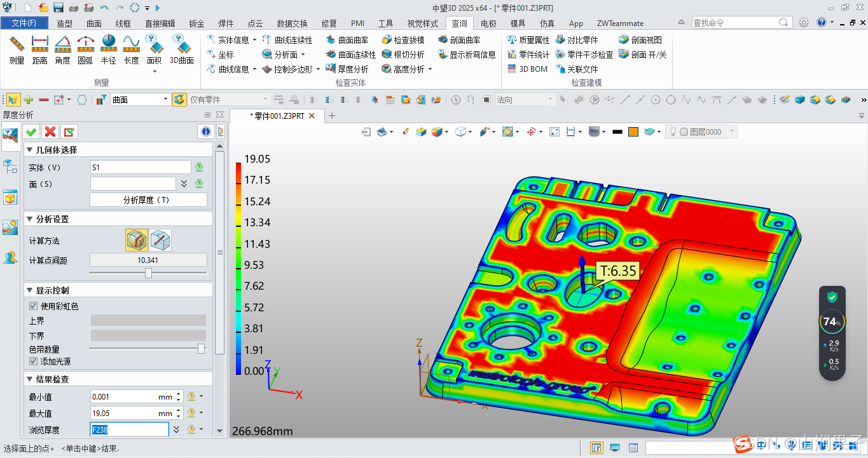Click save icon in quick access toolbar
Viewport: 868px width, 458px height.
(59, 8)
